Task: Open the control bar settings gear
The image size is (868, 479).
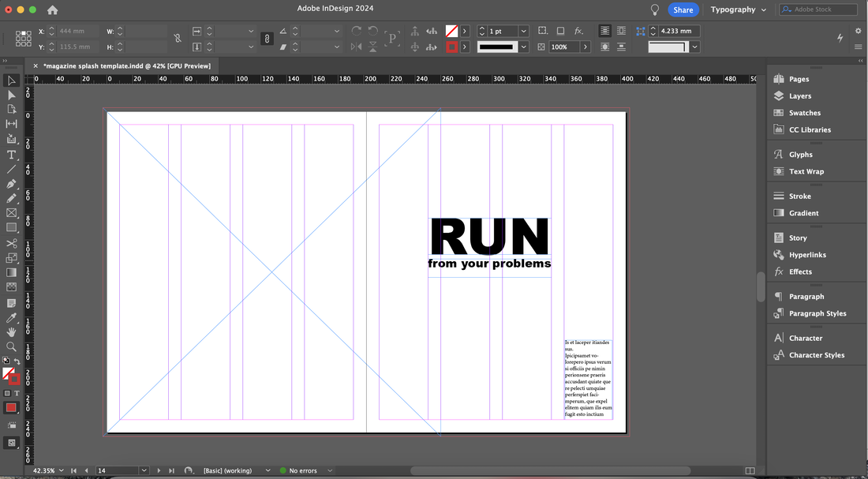Action: click(859, 31)
